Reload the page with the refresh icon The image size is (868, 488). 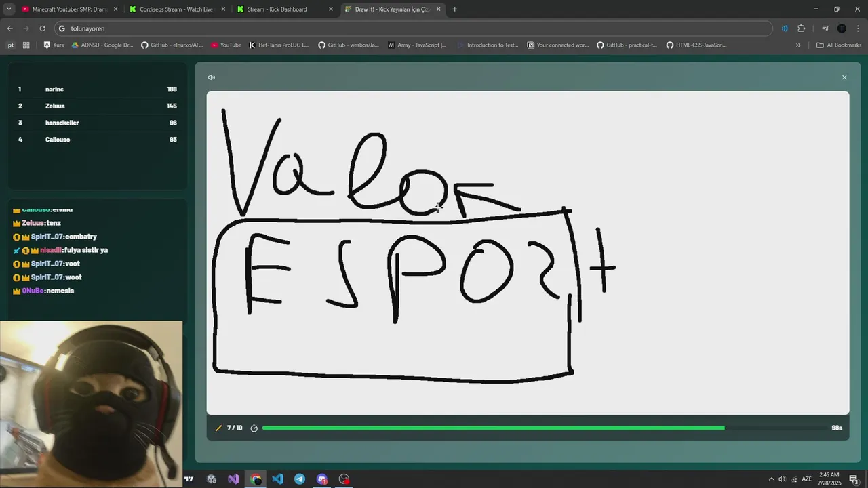(x=42, y=28)
